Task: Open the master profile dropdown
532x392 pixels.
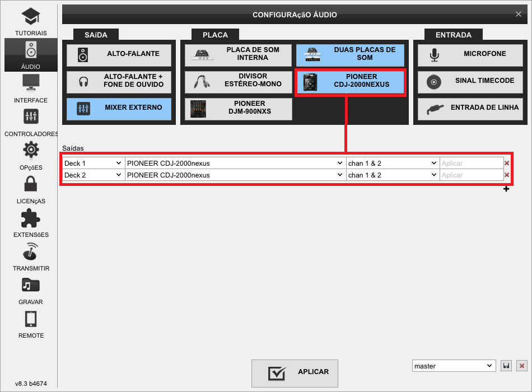Action: pos(454,366)
